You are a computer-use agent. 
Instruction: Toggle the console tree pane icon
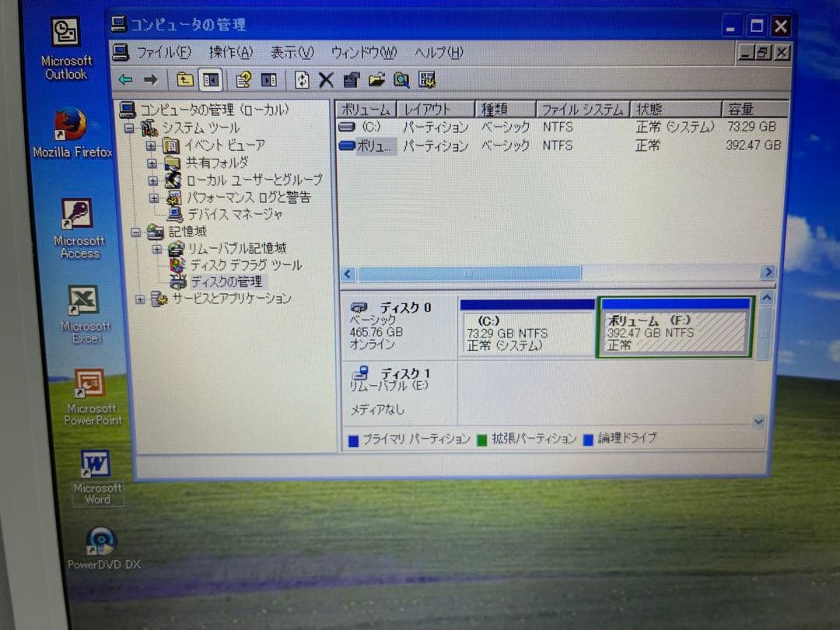pos(210,79)
